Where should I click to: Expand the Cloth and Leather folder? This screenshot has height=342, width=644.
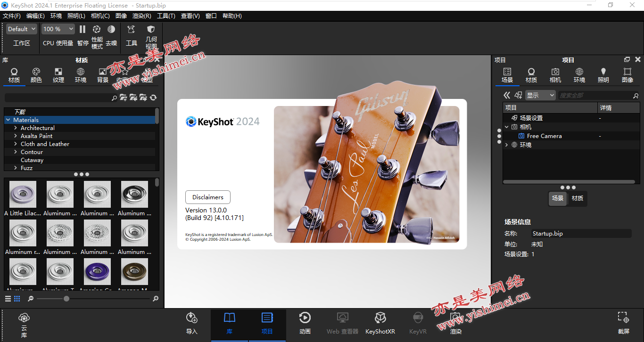(x=16, y=144)
